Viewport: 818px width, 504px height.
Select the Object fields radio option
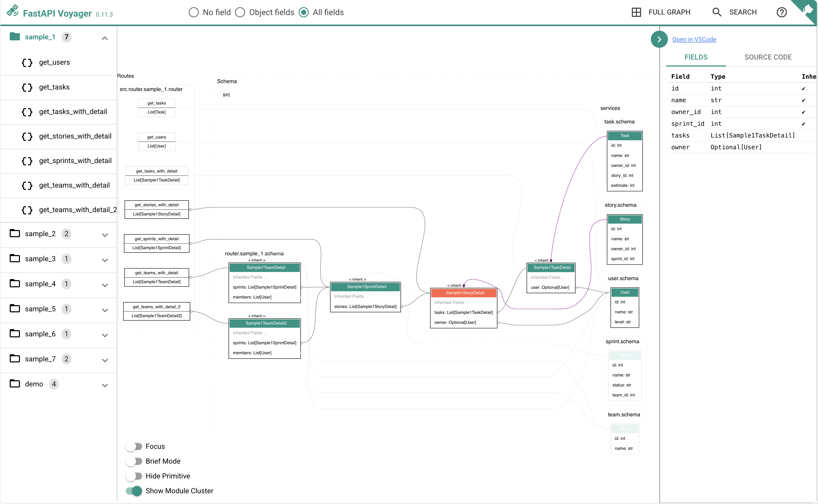tap(240, 12)
